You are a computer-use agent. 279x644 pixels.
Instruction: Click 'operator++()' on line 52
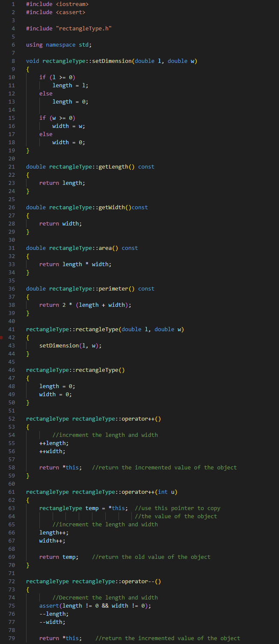pyautogui.click(x=142, y=418)
